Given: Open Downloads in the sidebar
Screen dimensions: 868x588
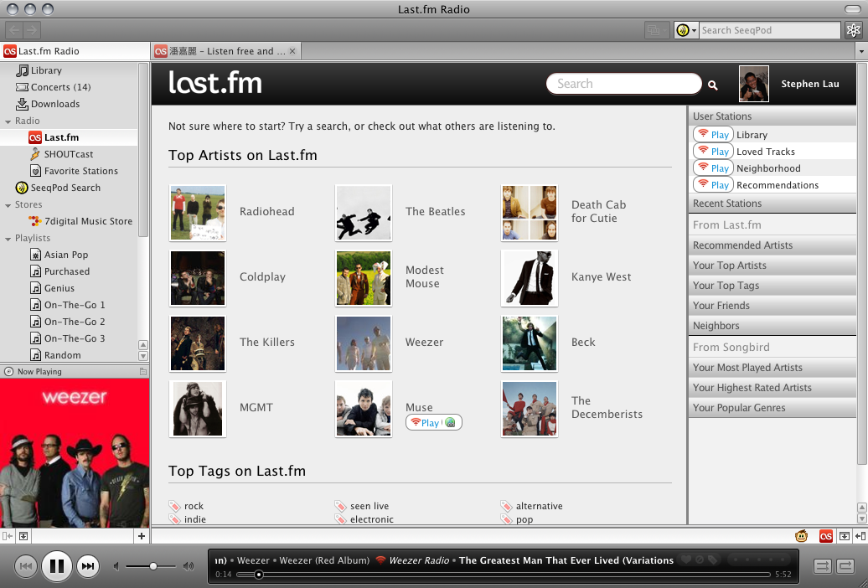Looking at the screenshot, I should pos(48,104).
